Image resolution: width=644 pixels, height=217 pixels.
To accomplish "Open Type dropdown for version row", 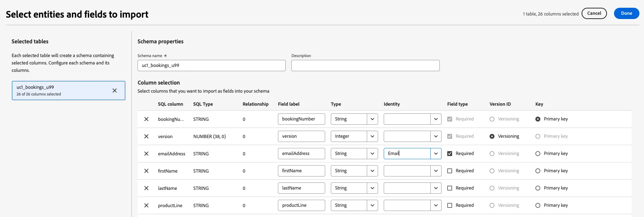I will click(x=372, y=136).
